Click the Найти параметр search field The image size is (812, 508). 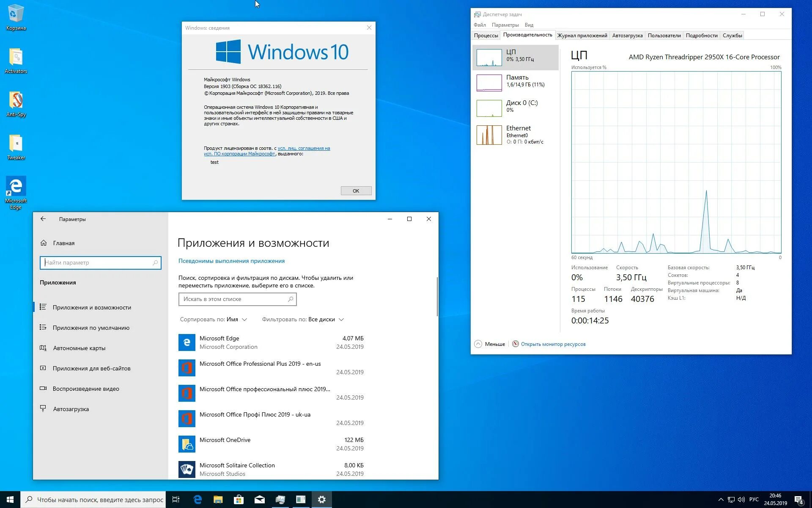coord(101,262)
